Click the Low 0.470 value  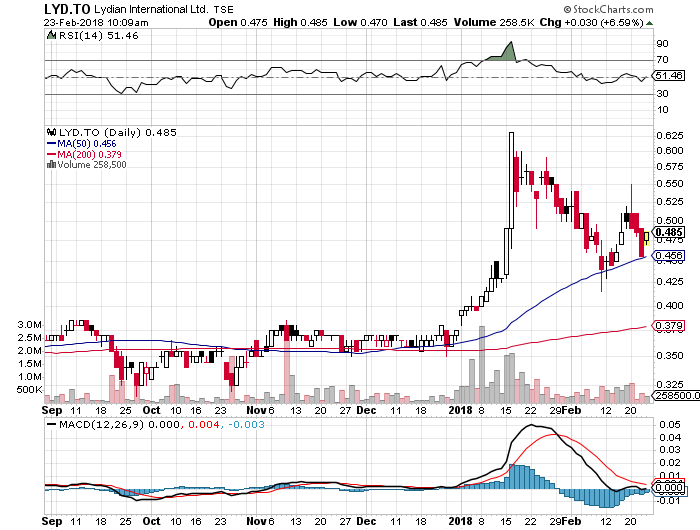point(360,22)
